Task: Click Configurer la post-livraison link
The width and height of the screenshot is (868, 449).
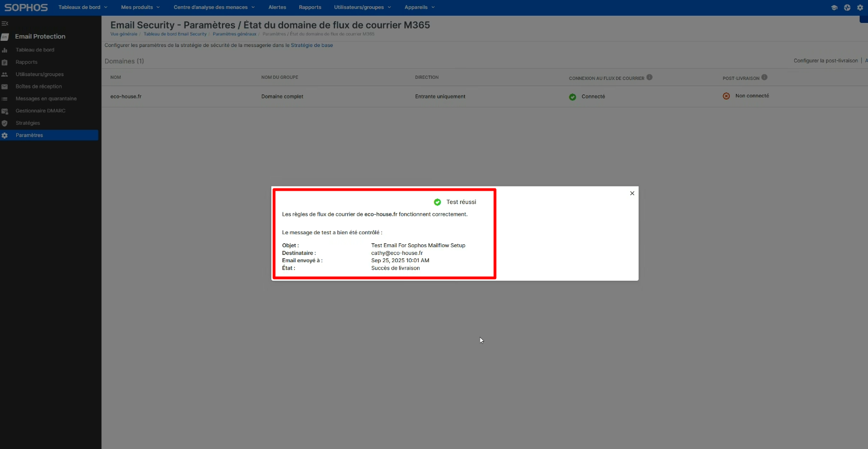Action: tap(825, 61)
